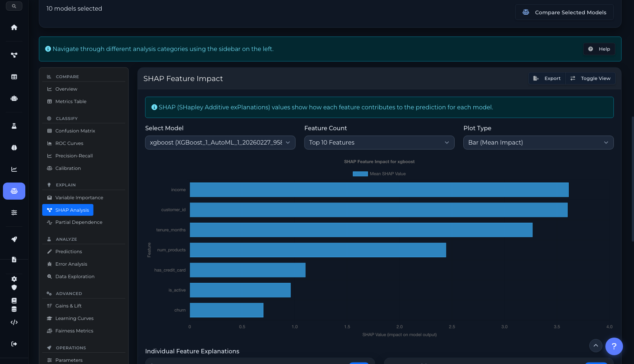The width and height of the screenshot is (634, 364).
Task: Click the rocket deployment icon in the sidebar
Action: pos(14,239)
